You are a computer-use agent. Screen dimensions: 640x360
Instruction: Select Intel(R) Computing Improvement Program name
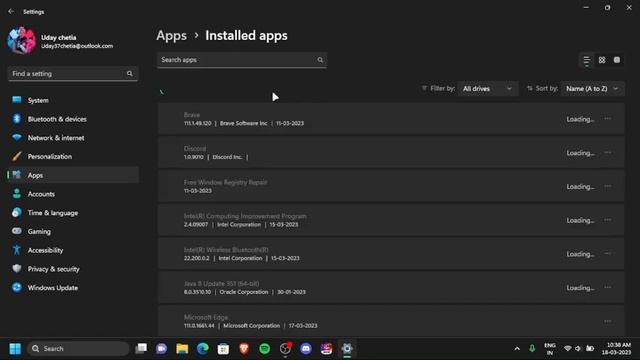(x=245, y=216)
